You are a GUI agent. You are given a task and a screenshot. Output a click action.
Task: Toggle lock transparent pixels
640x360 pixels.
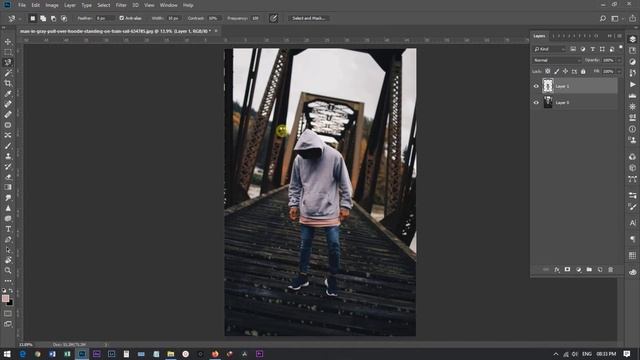548,71
